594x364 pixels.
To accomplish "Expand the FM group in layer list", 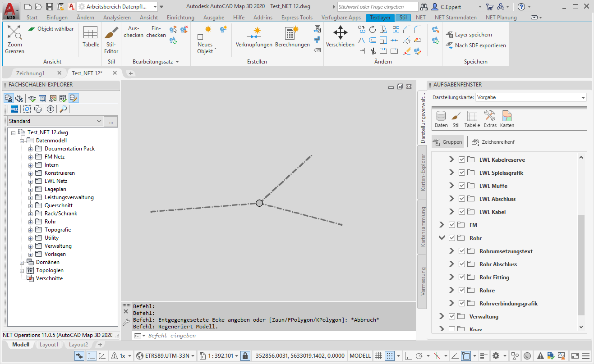I will (x=442, y=225).
